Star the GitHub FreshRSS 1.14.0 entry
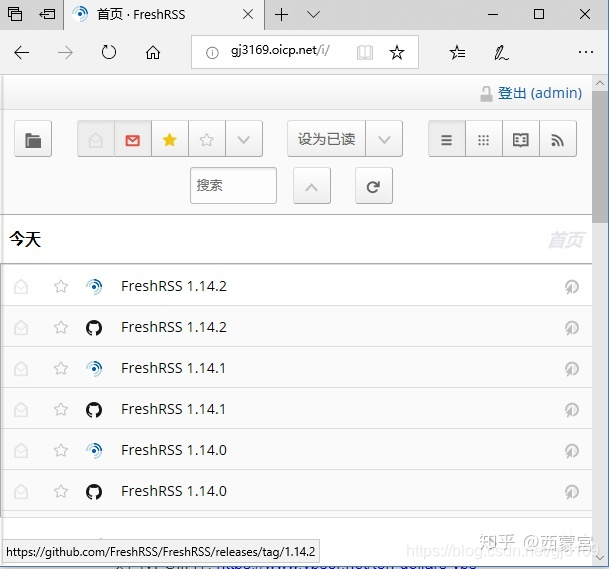This screenshot has height=569, width=609. [61, 492]
